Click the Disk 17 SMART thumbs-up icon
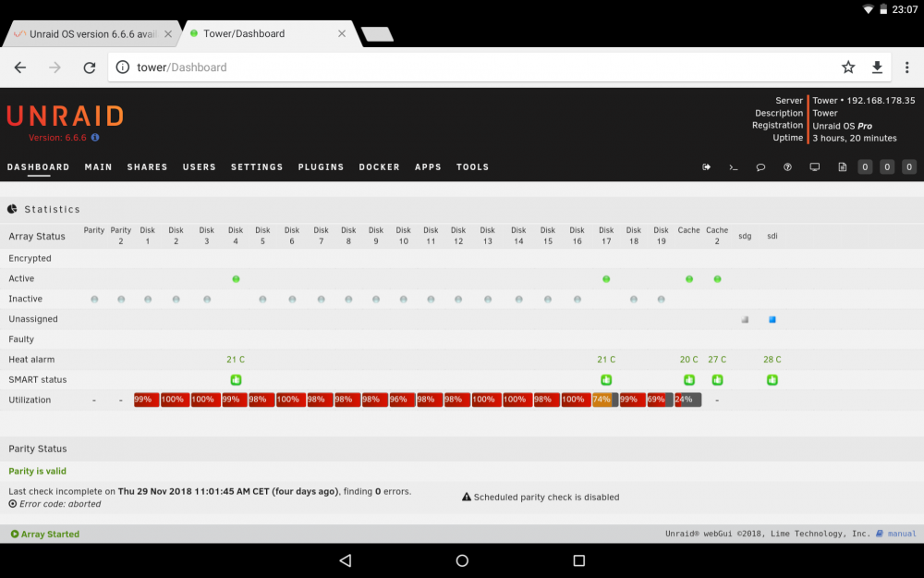Screen dimensions: 924x578 tap(606, 380)
